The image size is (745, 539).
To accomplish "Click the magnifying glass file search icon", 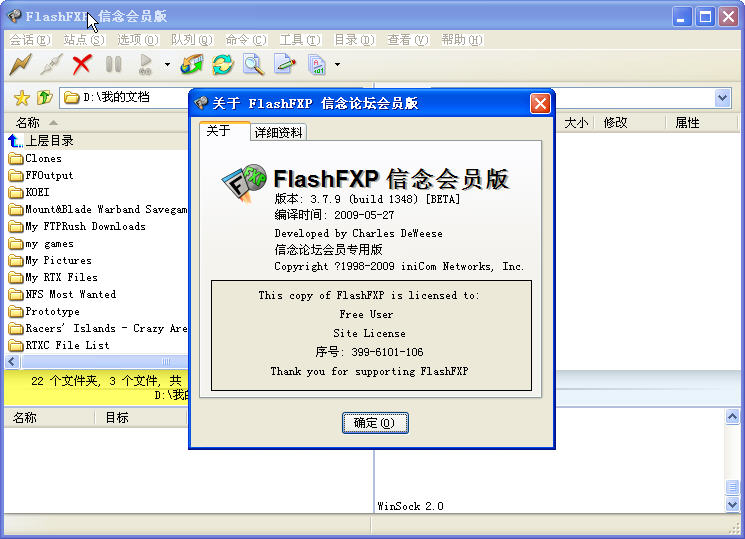I will [254, 65].
